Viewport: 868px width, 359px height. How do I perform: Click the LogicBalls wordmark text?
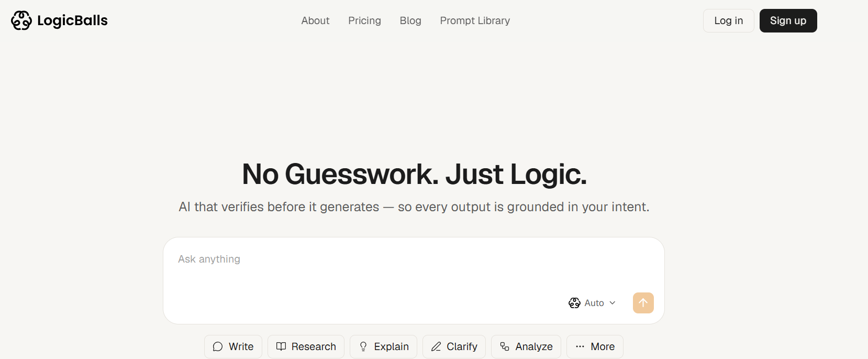point(72,20)
